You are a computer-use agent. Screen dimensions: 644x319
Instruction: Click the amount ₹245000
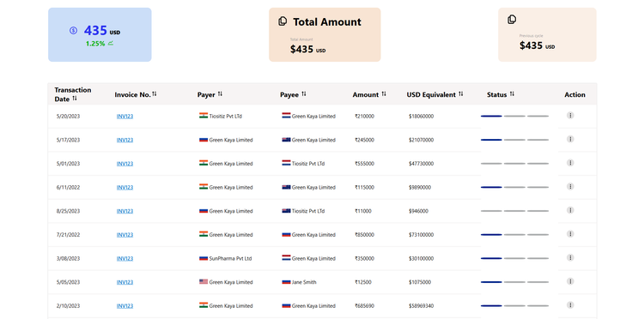point(365,140)
